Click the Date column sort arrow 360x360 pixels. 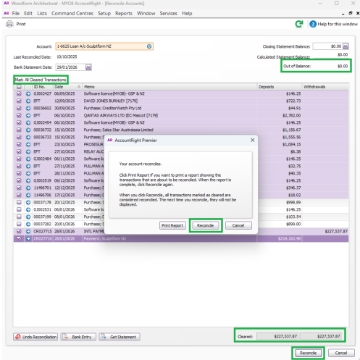click(79, 87)
